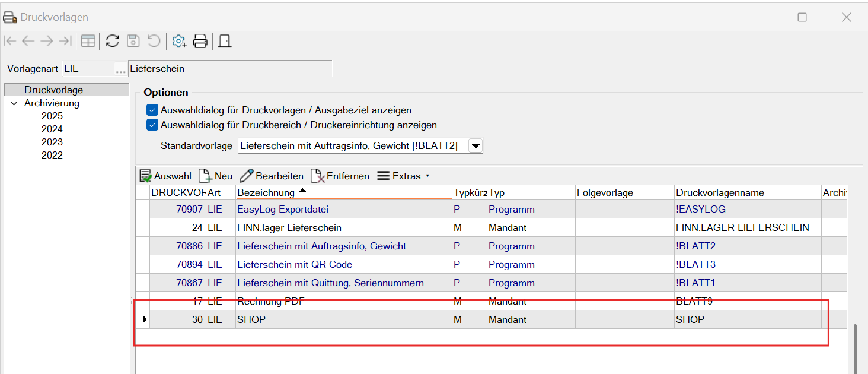The width and height of the screenshot is (868, 374).
Task: Click the Neu document icon
Action: click(205, 176)
